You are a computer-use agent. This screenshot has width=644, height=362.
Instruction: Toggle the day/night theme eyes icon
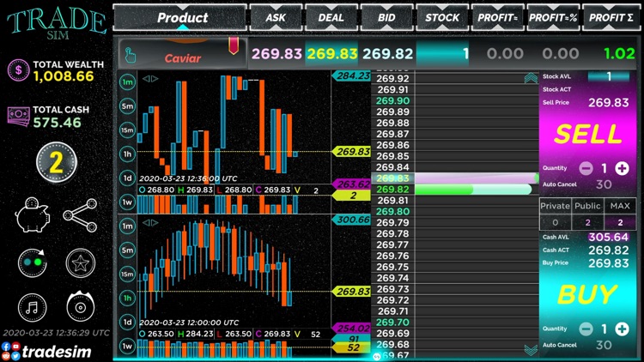click(x=33, y=262)
